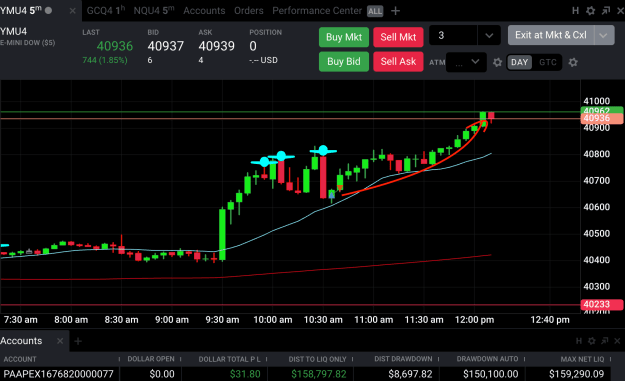Click $159,290.09 max net liq value
Screen dimensions: 625x381
coord(576,374)
